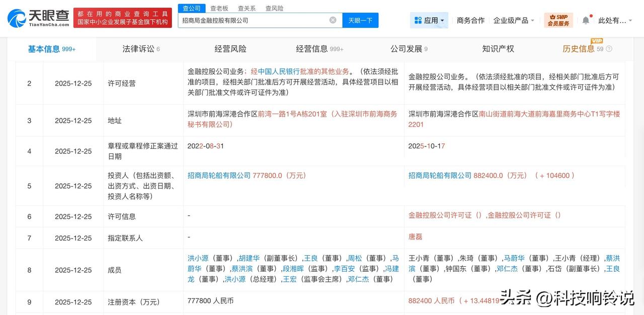The image size is (644, 315).
Task: Click 唐磊 in the 指定联系人 row
Action: (416, 236)
